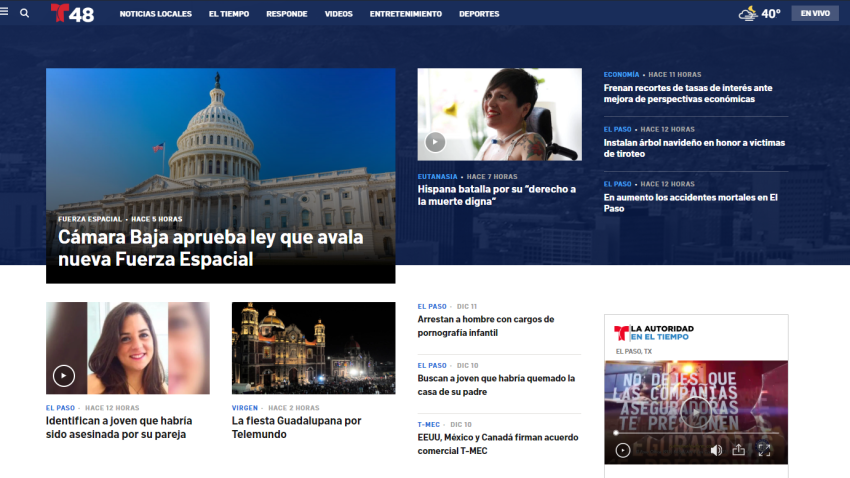The height and width of the screenshot is (478, 850).
Task: Open thumbnail of woman in wheelchair
Action: (x=499, y=114)
